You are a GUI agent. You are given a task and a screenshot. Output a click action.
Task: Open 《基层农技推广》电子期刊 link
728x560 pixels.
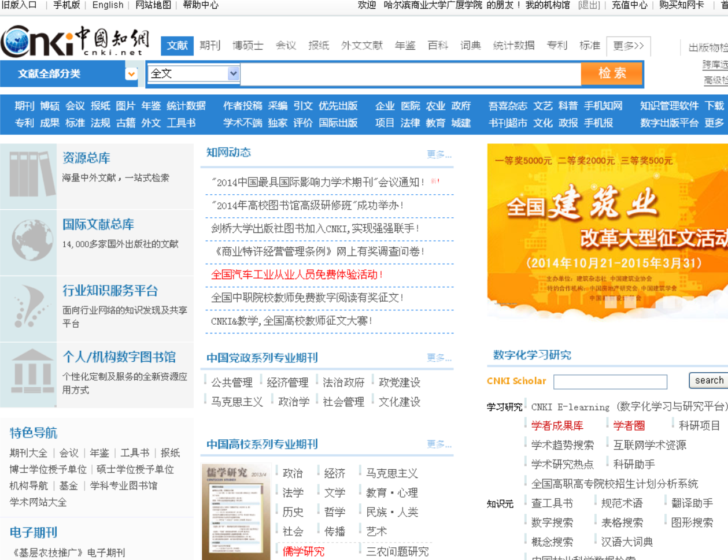point(68,553)
